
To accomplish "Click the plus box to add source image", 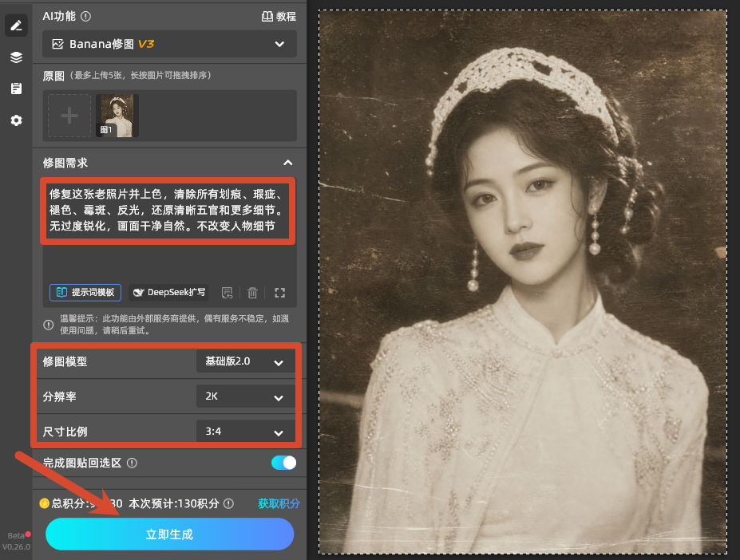I will tap(69, 116).
